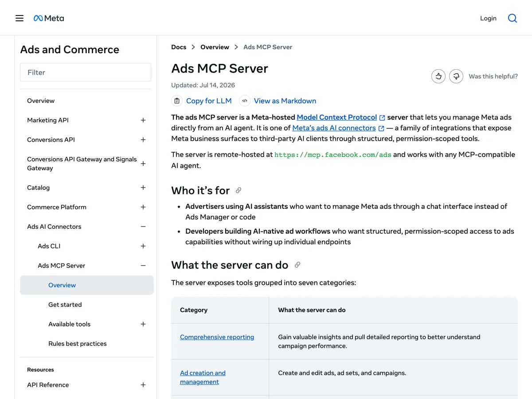
Task: Click the Resources sidebar heading
Action: tap(40, 370)
